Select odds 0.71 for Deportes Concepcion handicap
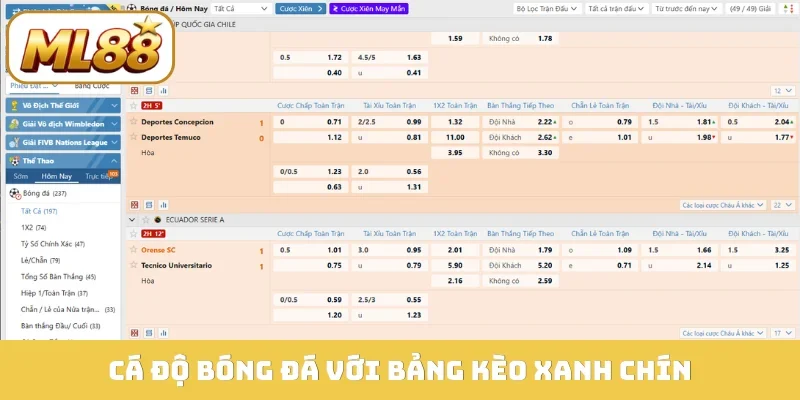 [311, 122]
